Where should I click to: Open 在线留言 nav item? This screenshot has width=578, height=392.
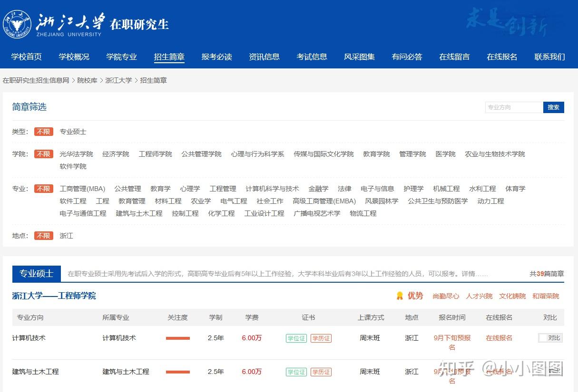(x=455, y=57)
